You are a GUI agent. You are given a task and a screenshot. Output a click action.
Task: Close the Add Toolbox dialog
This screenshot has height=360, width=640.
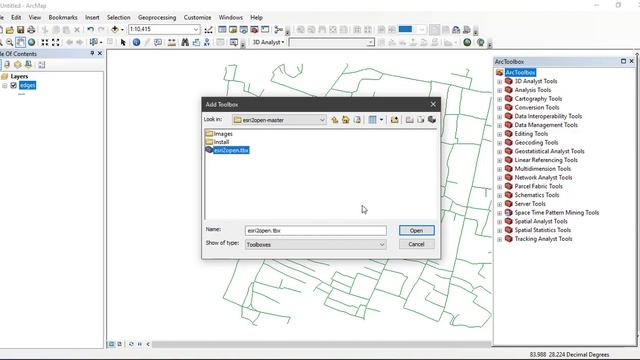point(433,104)
